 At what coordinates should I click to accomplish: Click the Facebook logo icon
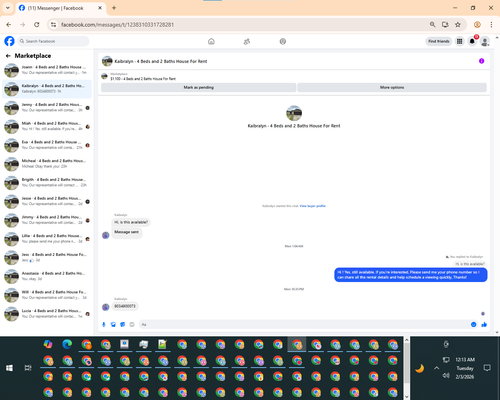tap(9, 41)
